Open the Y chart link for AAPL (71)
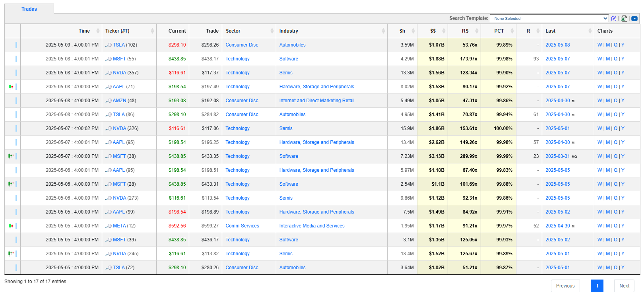This screenshot has width=644, height=303. (x=623, y=87)
